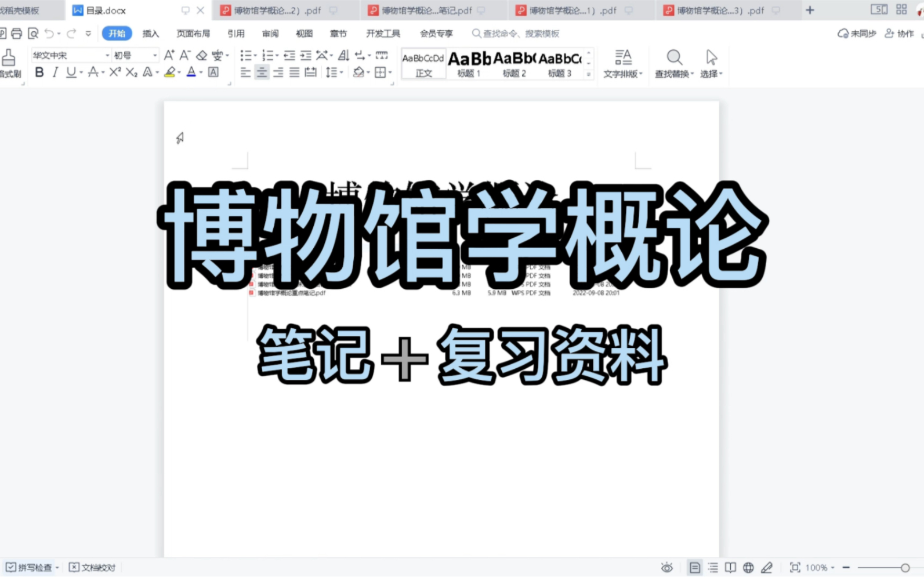Open the 引用 (References) ribbon tab

click(x=236, y=34)
